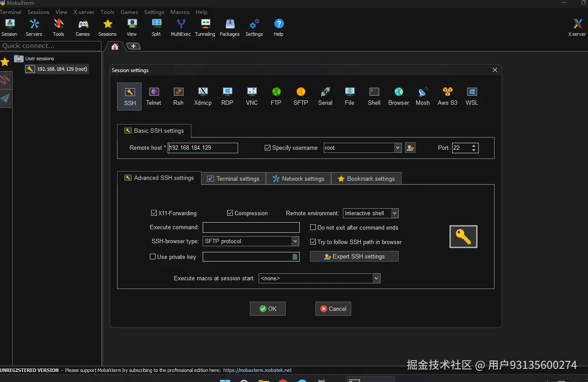Select the Telnet session type

coord(154,96)
